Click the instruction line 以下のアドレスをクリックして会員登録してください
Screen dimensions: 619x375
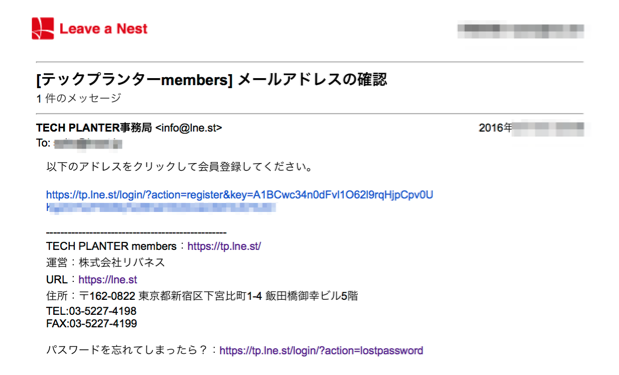pyautogui.click(x=180, y=167)
